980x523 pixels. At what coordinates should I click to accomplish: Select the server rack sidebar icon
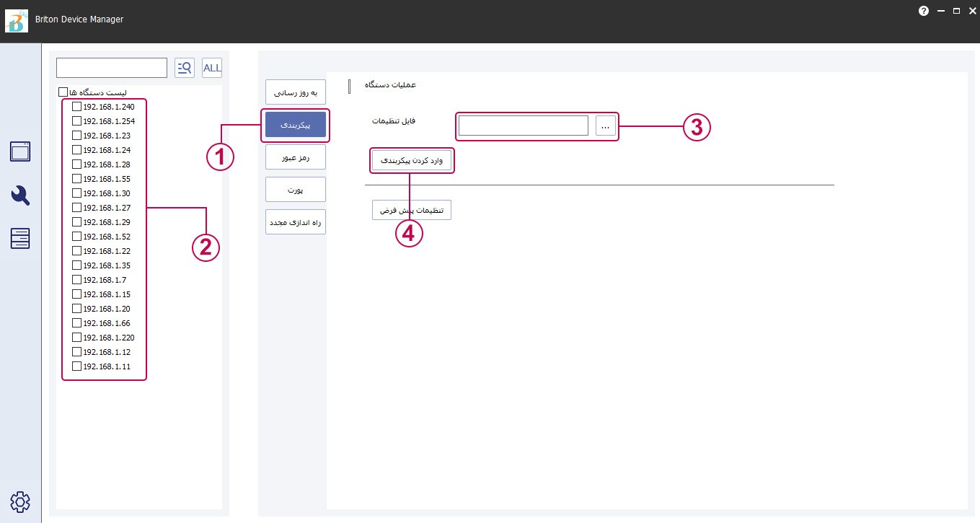[20, 238]
